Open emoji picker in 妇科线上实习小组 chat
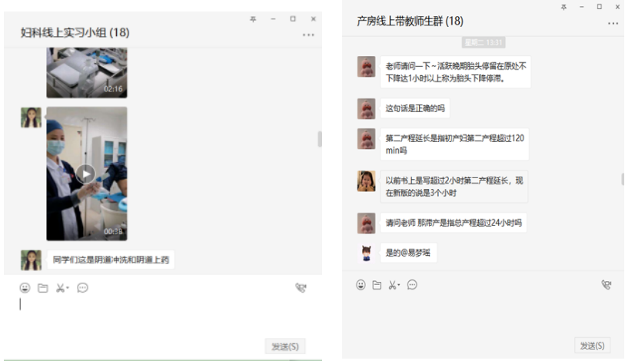This screenshot has height=364, width=625. pyautogui.click(x=25, y=288)
